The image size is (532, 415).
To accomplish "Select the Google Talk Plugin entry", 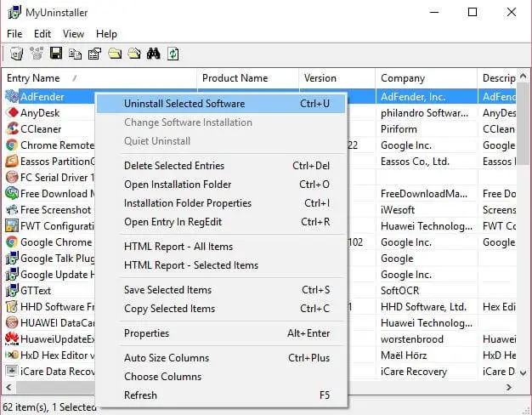I will [x=57, y=259].
